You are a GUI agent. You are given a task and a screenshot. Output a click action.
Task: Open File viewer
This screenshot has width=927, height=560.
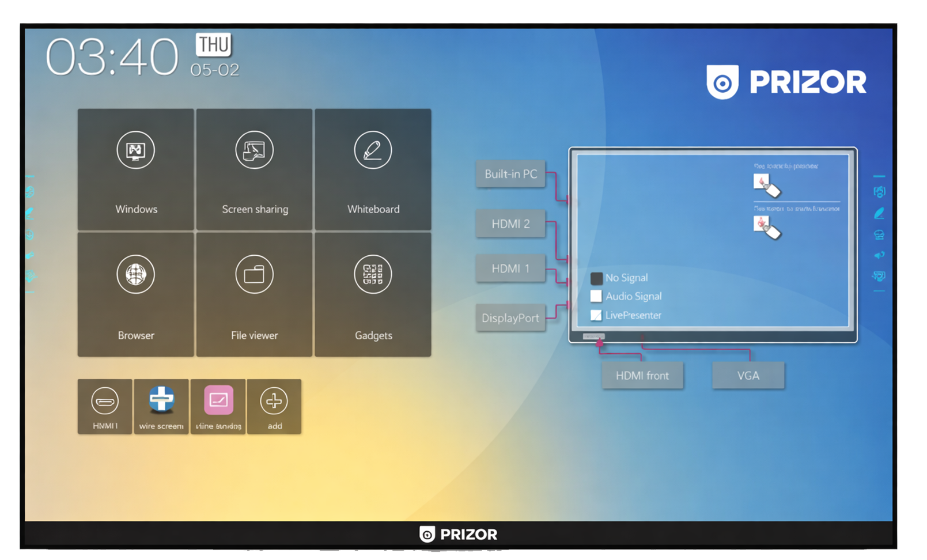254,294
